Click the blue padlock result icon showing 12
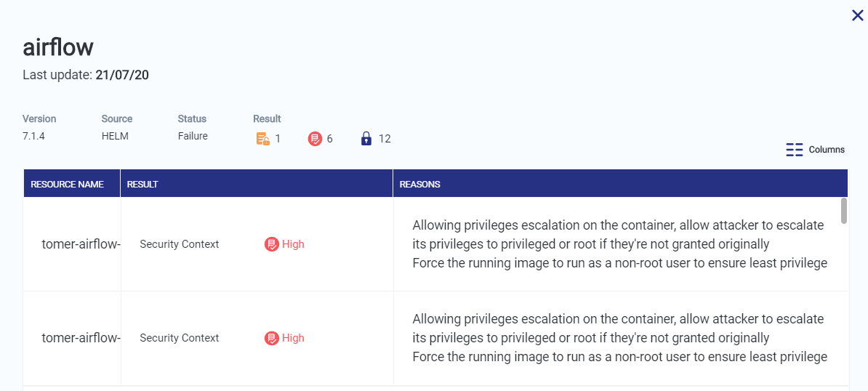 coord(366,138)
